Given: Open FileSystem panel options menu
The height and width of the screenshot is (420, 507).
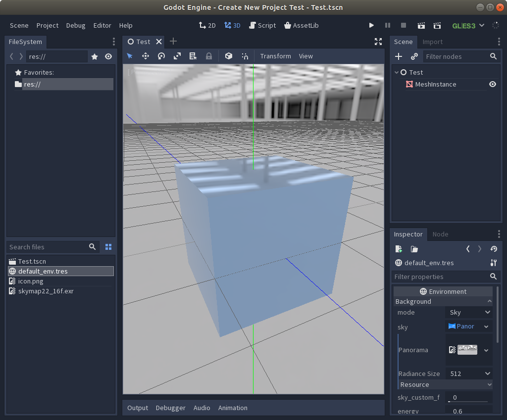Looking at the screenshot, I should click(x=113, y=42).
